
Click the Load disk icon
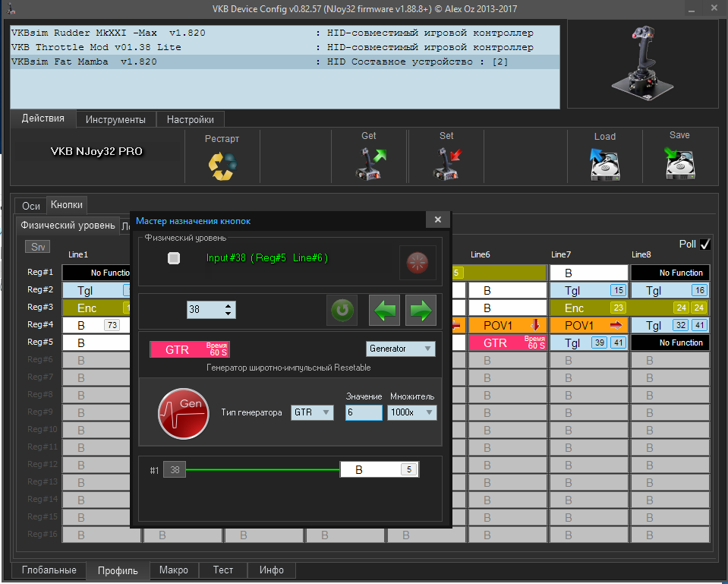click(605, 164)
